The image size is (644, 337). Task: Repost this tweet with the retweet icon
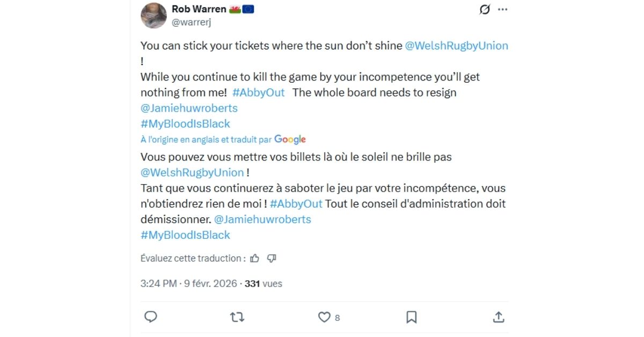point(237,317)
